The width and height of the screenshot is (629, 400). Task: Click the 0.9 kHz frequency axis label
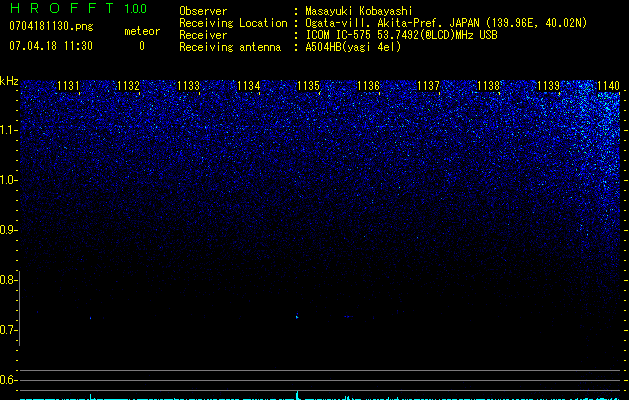(8, 230)
